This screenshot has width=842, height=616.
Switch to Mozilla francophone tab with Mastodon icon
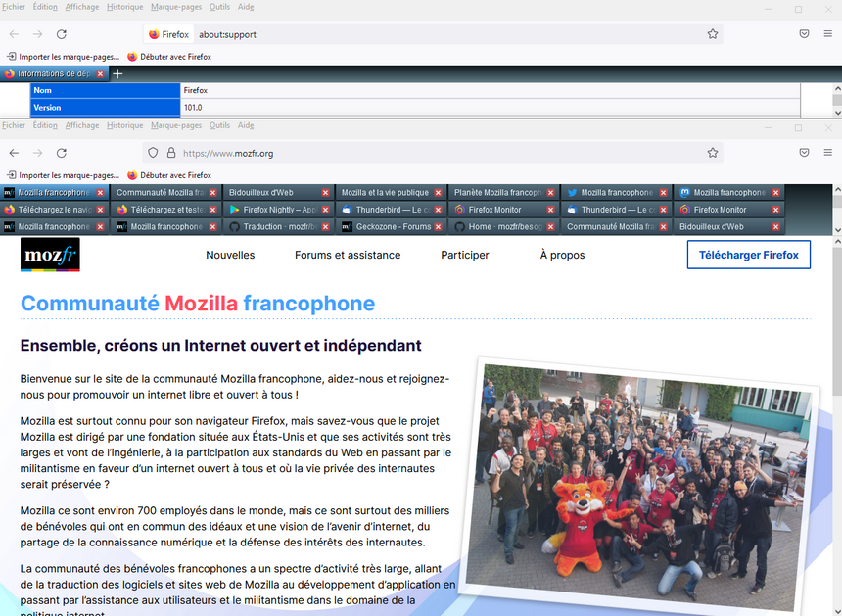tap(728, 193)
